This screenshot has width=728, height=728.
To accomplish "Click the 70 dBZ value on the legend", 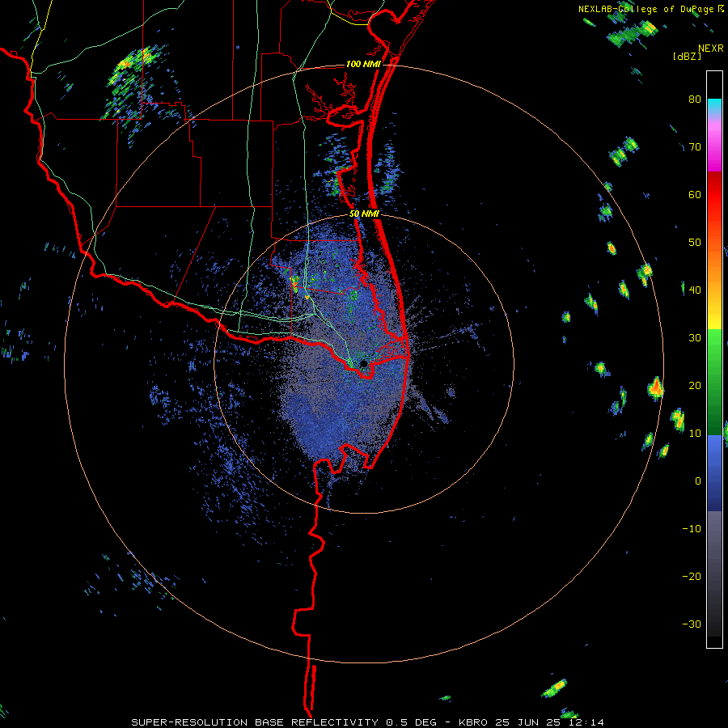I will [x=695, y=147].
